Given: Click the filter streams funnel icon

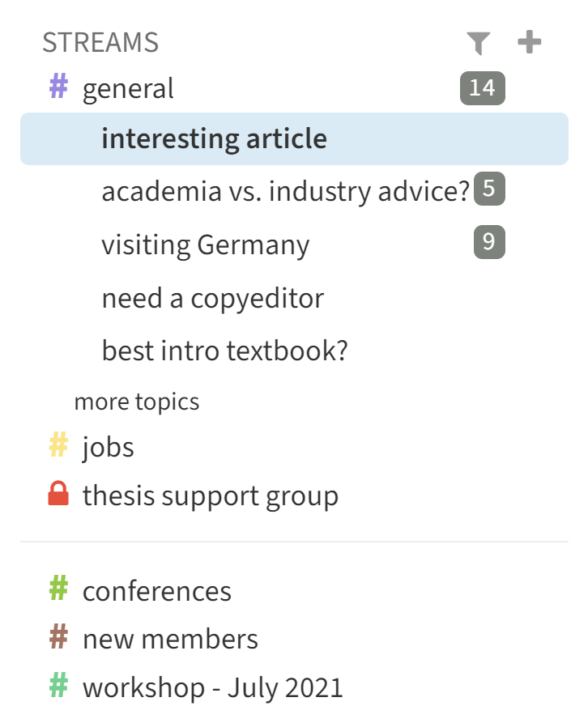Looking at the screenshot, I should [x=479, y=43].
